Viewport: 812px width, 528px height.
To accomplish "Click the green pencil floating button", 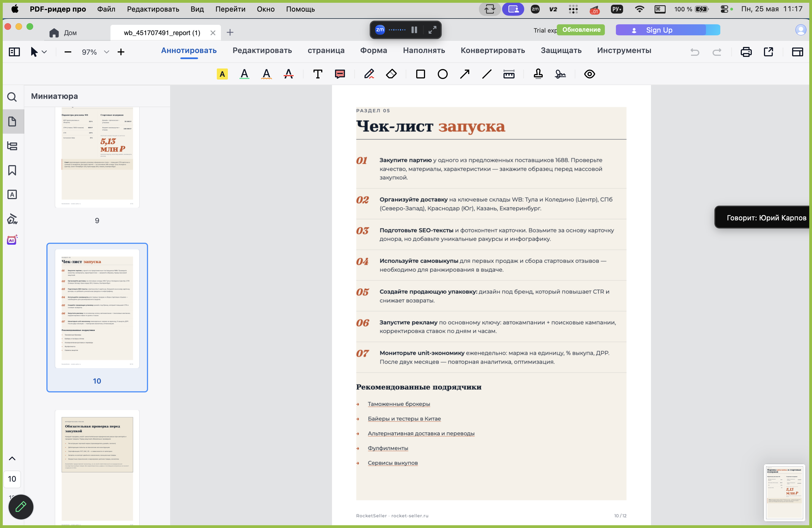I will point(21,507).
